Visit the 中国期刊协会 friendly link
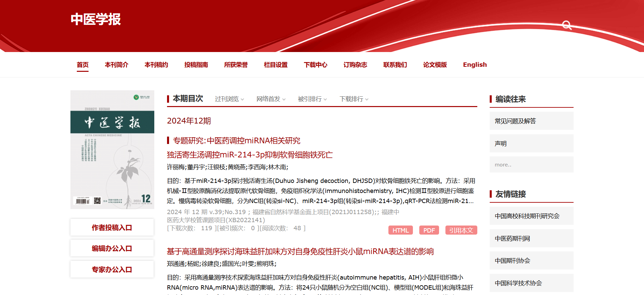The image size is (644, 295). point(512,261)
